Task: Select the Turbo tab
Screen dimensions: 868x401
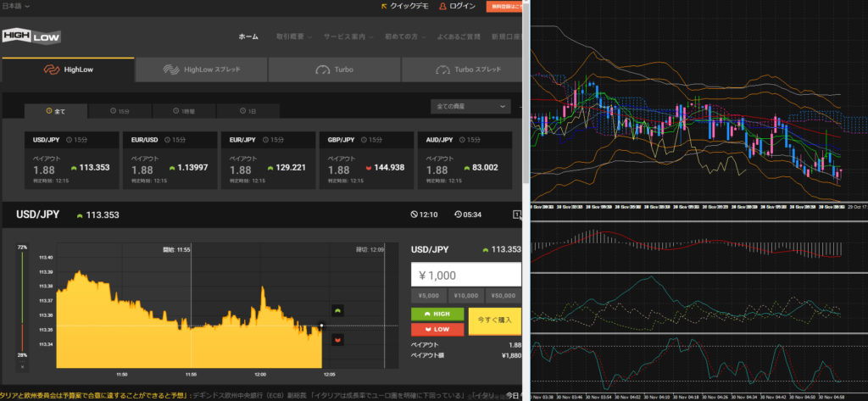Action: click(334, 70)
